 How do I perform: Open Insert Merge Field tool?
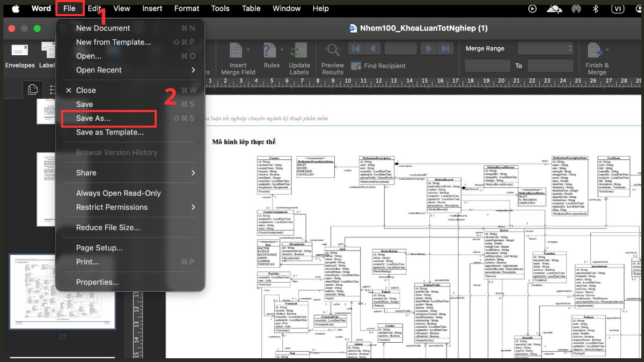(x=238, y=51)
